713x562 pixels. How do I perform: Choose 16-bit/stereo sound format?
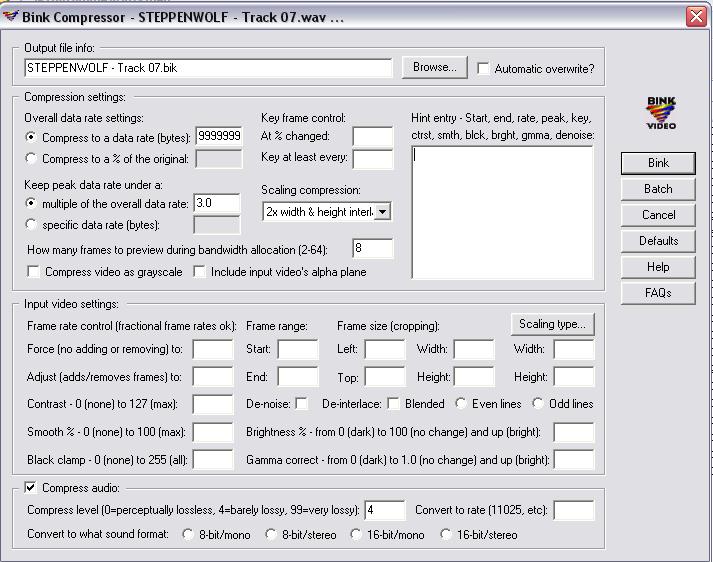pyautogui.click(x=446, y=534)
